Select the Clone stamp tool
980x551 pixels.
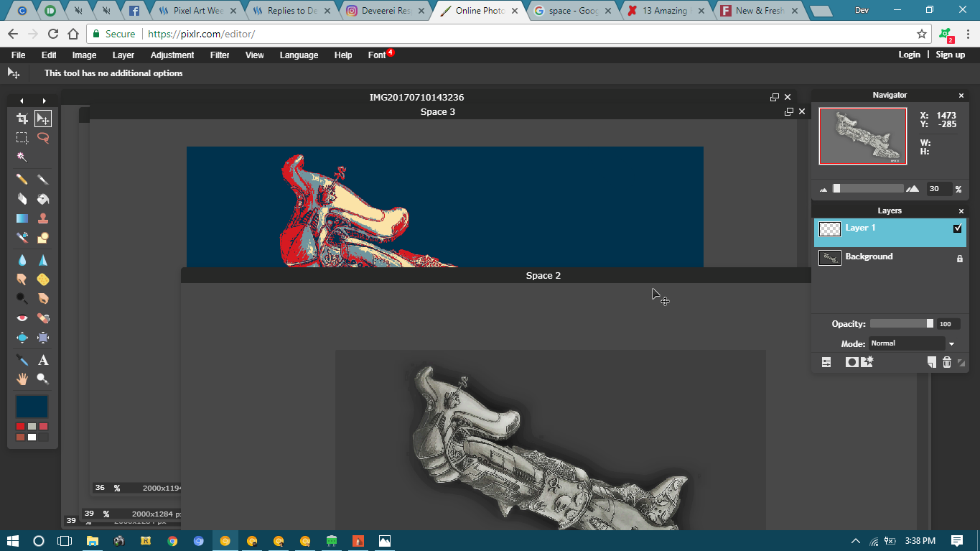[x=43, y=218]
